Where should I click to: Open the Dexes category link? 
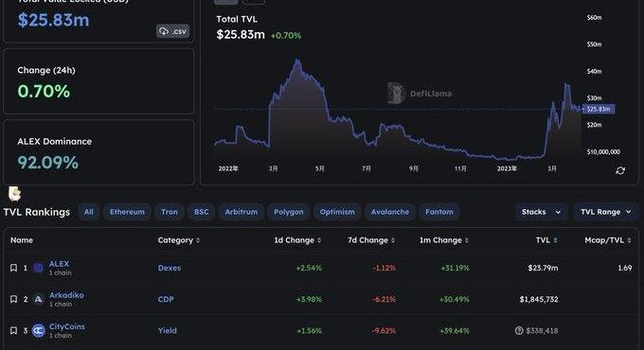tap(170, 268)
